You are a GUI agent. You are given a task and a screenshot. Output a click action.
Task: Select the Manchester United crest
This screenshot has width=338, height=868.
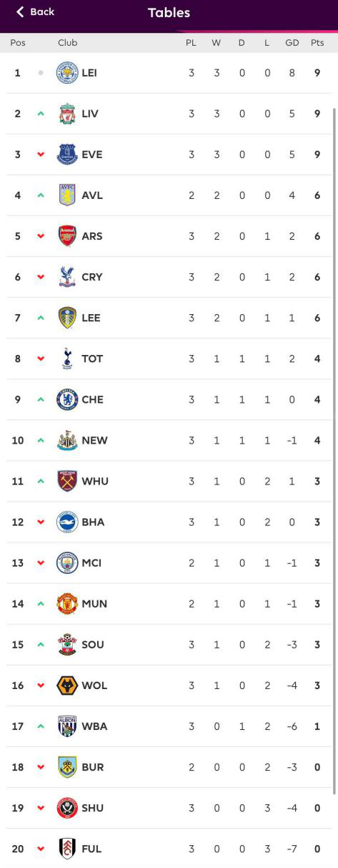click(x=67, y=604)
